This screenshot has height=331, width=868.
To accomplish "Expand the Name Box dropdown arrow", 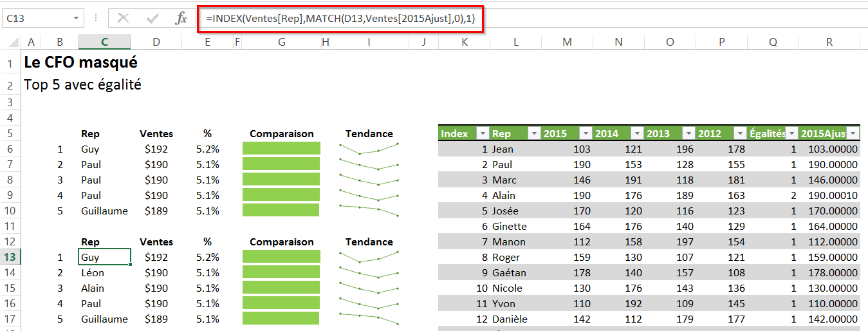I will click(x=77, y=19).
